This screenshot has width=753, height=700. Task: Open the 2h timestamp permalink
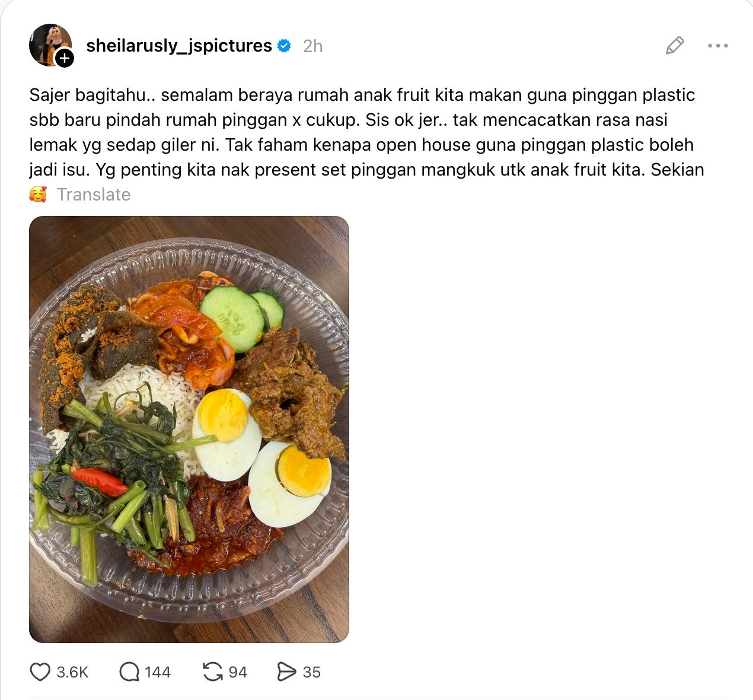[x=312, y=46]
